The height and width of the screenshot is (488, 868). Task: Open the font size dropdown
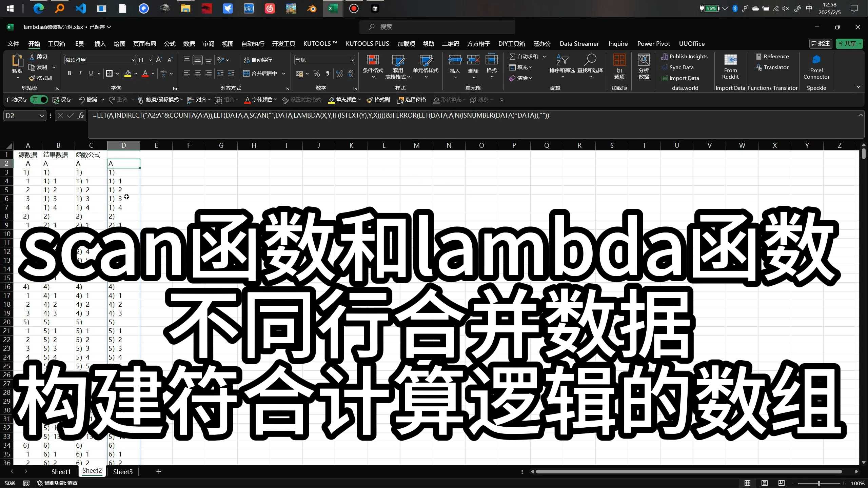pos(151,60)
